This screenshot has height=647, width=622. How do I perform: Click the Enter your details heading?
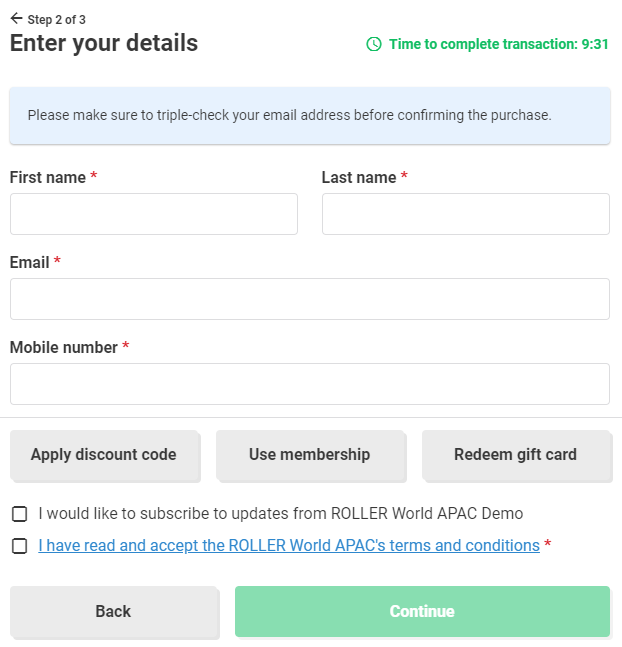(104, 43)
